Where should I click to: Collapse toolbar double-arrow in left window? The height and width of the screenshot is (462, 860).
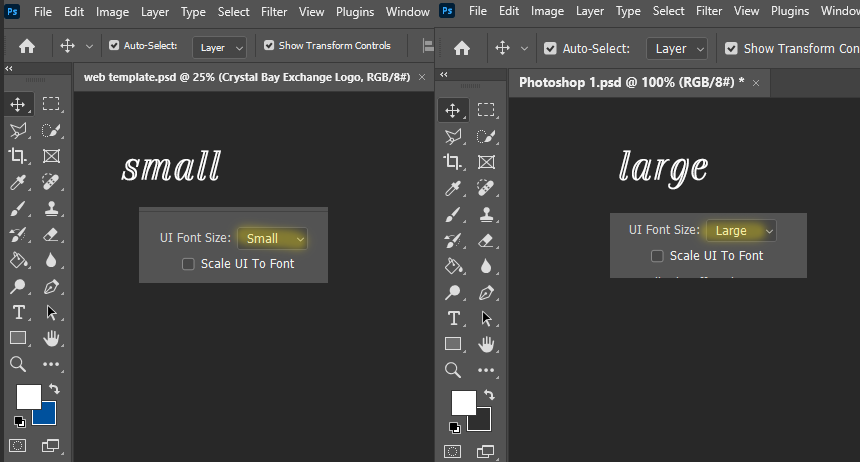9,69
